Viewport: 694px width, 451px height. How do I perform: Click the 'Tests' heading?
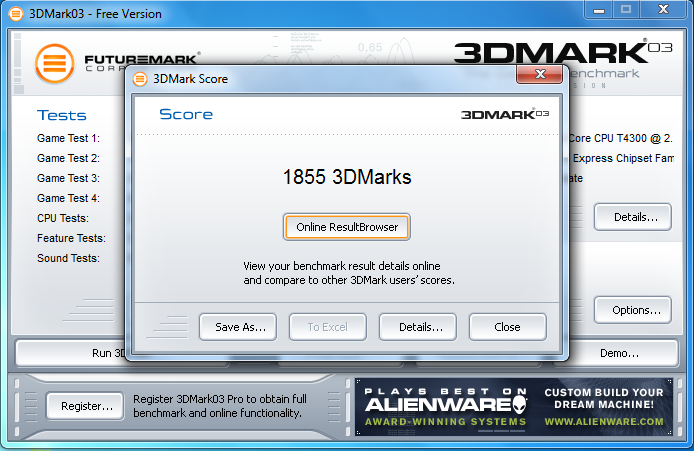tap(62, 116)
